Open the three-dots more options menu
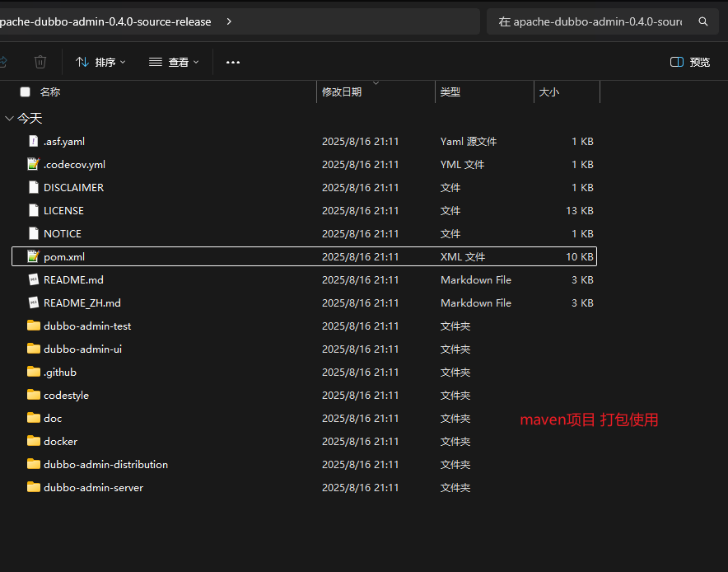Image resolution: width=728 pixels, height=572 pixels. pyautogui.click(x=232, y=63)
